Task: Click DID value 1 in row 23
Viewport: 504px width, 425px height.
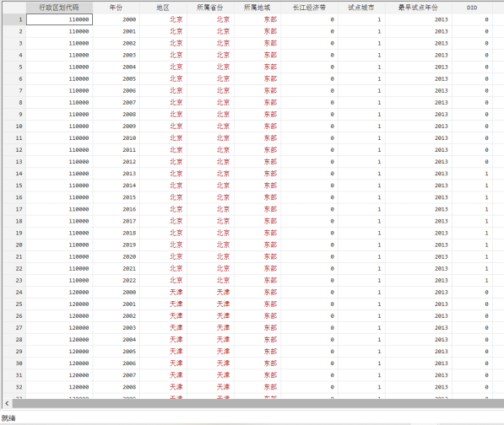Action: click(x=472, y=281)
